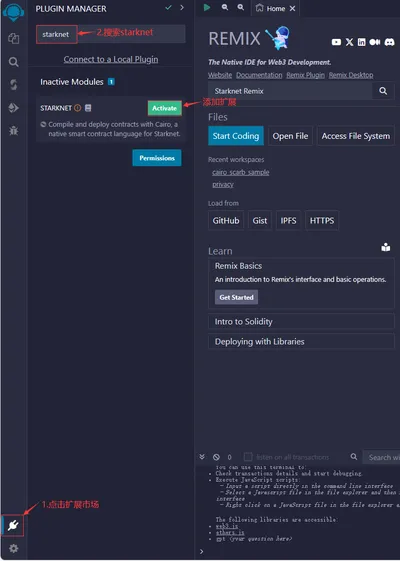Expand Intro to Solidity tutorial
The width and height of the screenshot is (400, 561).
(301, 322)
